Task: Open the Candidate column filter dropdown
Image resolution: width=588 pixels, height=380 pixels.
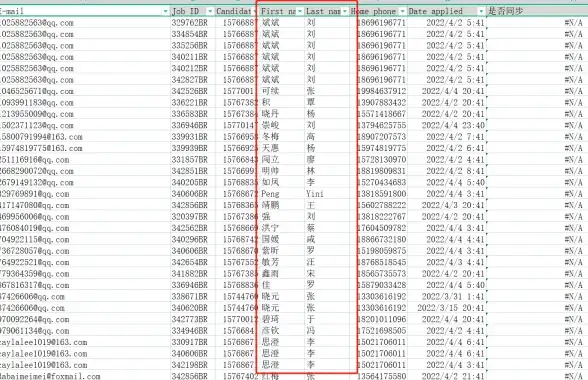Action: point(255,12)
